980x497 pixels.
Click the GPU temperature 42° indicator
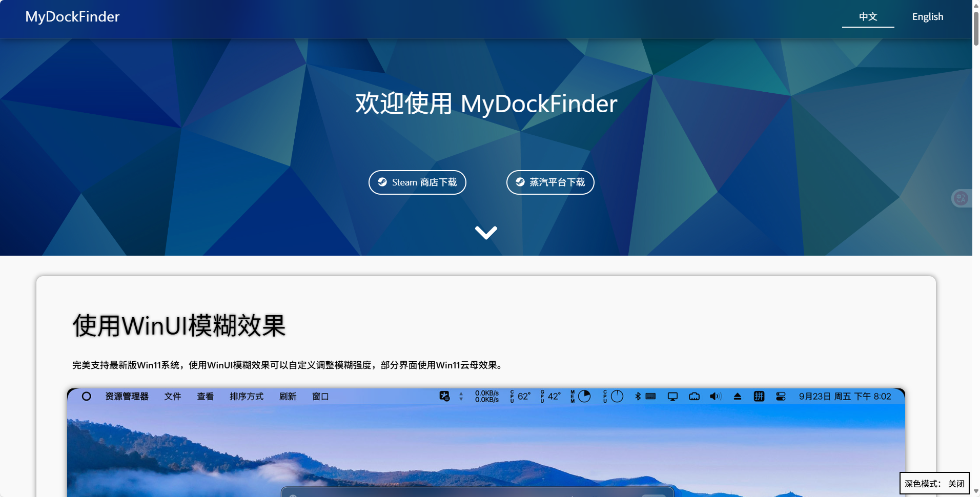click(551, 396)
